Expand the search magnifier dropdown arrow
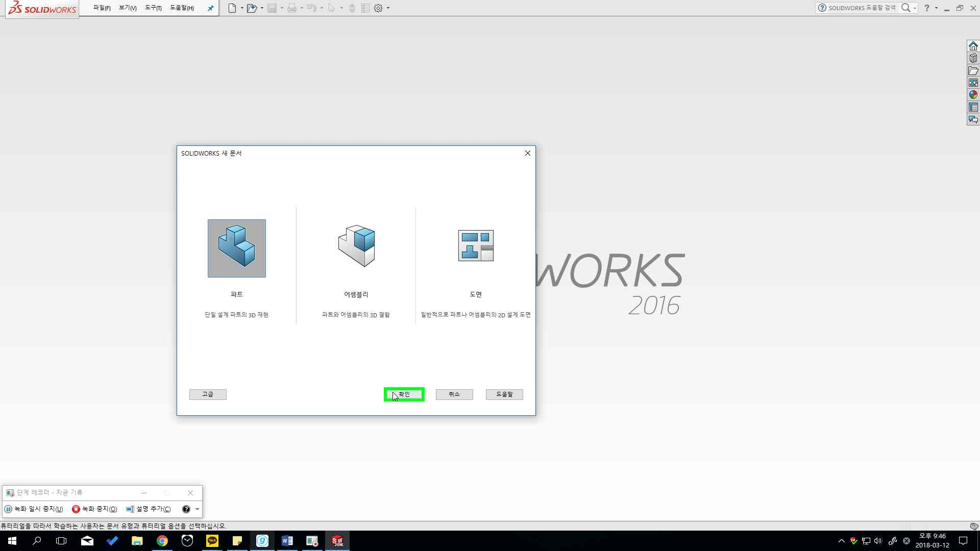The image size is (980, 551). [x=915, y=8]
